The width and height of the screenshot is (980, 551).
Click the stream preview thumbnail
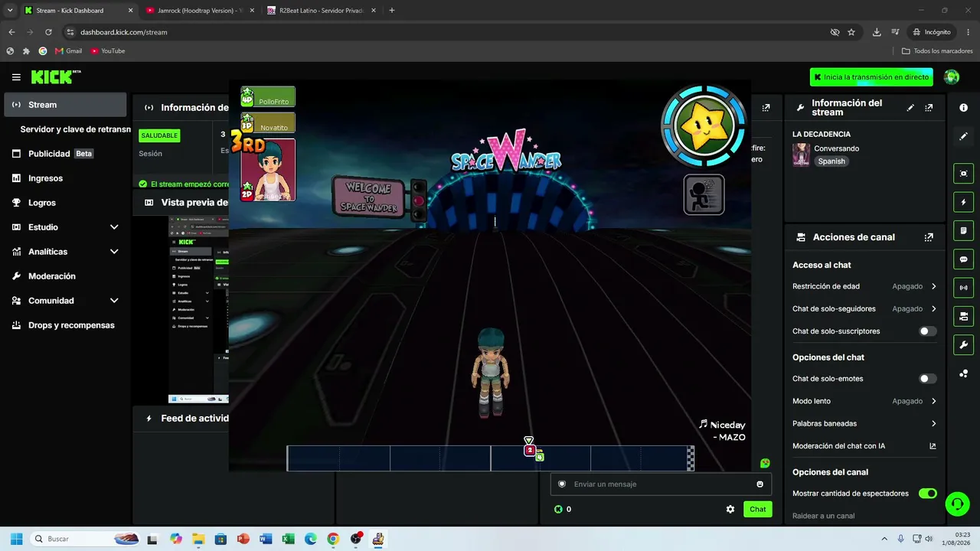(x=198, y=309)
